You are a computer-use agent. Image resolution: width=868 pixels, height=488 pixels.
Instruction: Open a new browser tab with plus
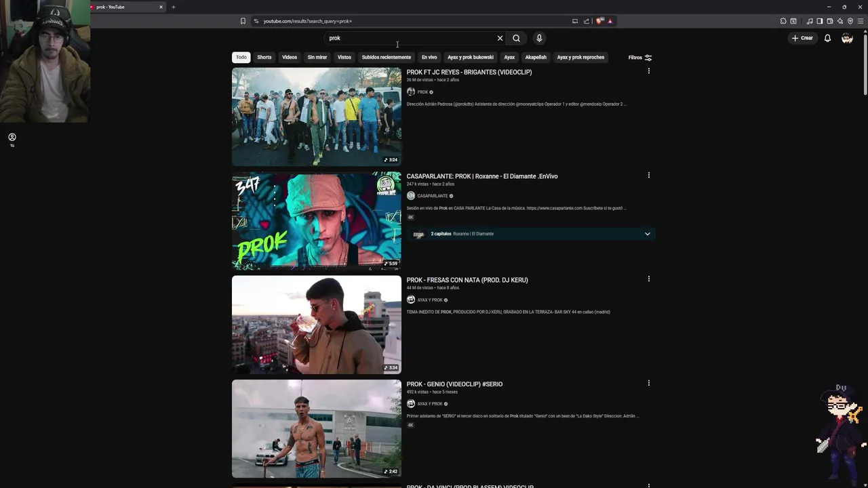173,7
